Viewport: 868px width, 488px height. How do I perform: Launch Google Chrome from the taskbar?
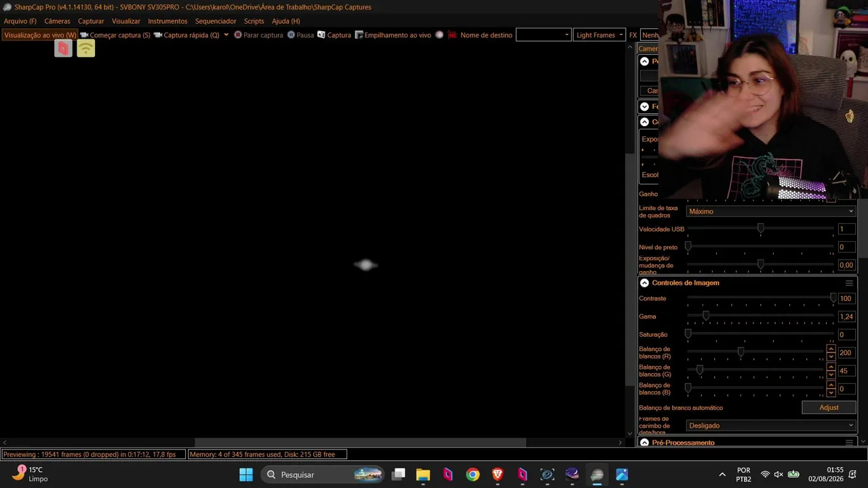click(x=473, y=474)
